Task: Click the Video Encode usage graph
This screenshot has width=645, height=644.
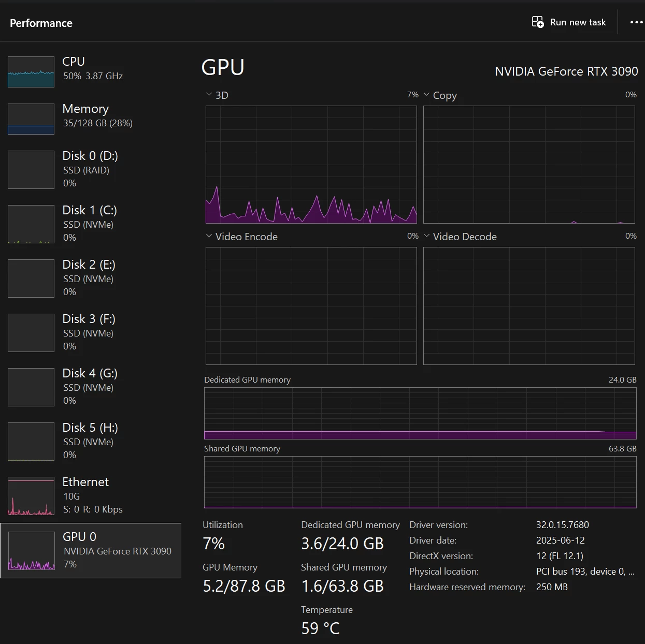Action: pyautogui.click(x=311, y=306)
